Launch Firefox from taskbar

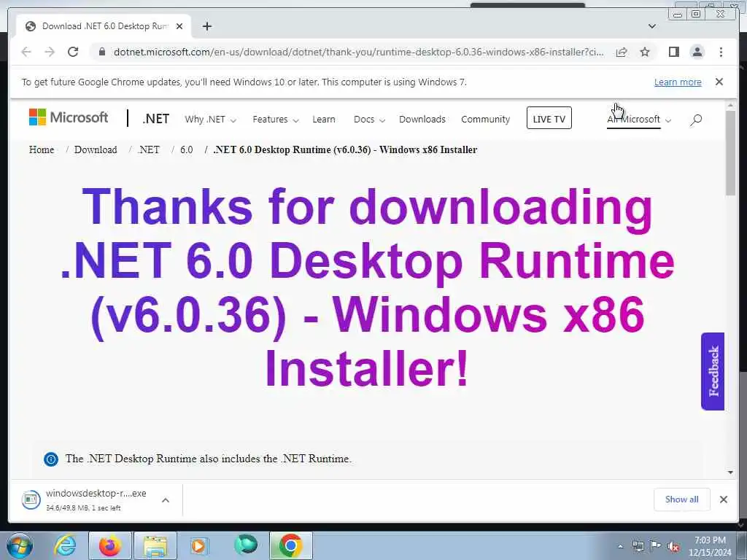click(x=110, y=545)
